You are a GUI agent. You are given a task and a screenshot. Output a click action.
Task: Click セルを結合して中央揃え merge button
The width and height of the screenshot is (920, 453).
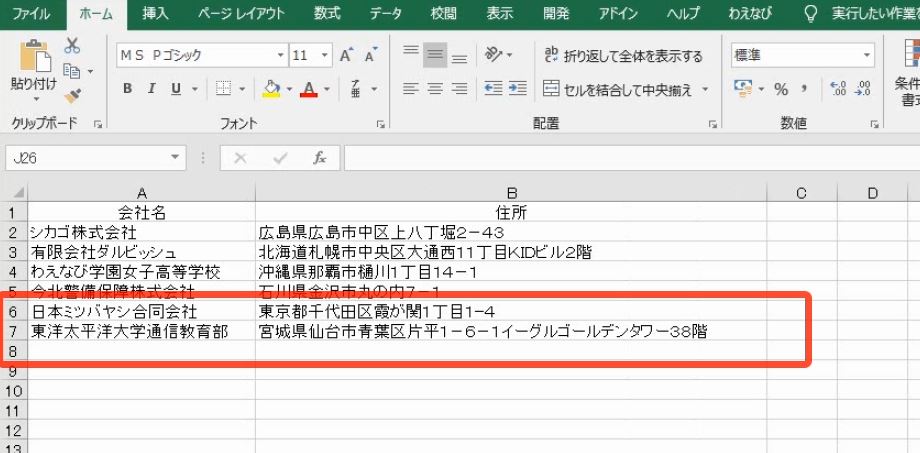click(x=618, y=89)
